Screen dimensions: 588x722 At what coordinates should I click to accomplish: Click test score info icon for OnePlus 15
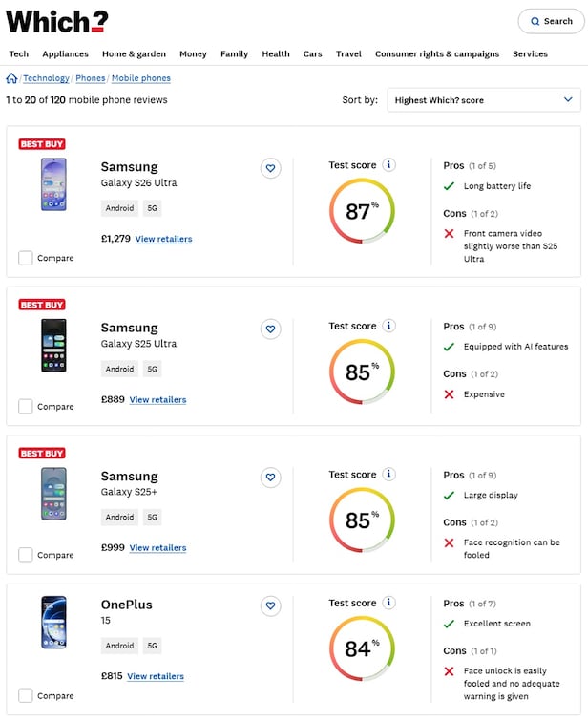[388, 603]
